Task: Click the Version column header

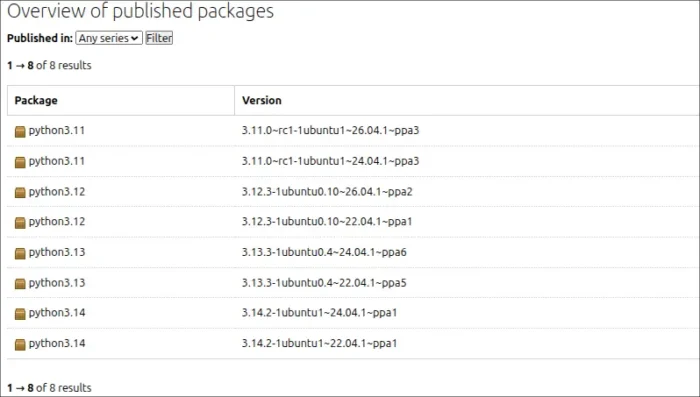Action: tap(262, 100)
